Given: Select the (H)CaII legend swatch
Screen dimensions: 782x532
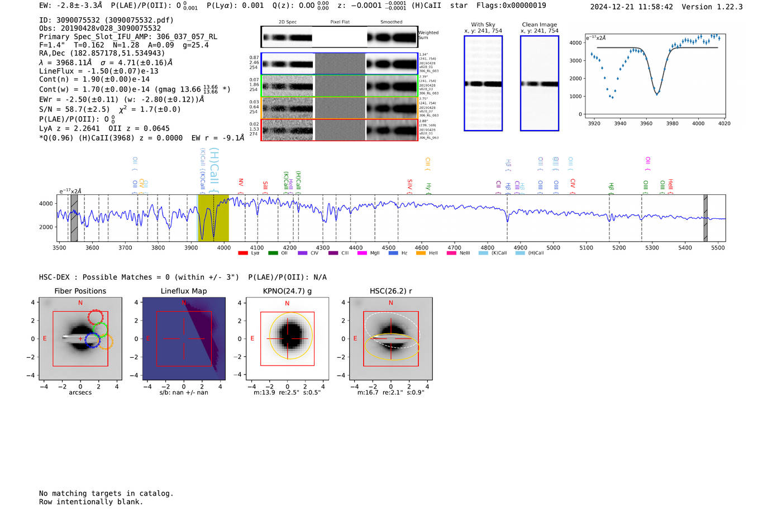Looking at the screenshot, I should pyautogui.click(x=520, y=253).
